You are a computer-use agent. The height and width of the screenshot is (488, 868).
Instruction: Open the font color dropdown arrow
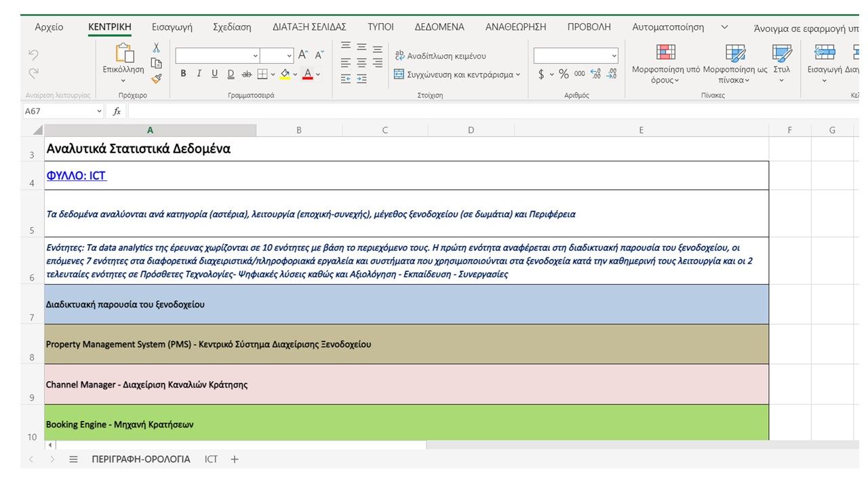[x=318, y=75]
